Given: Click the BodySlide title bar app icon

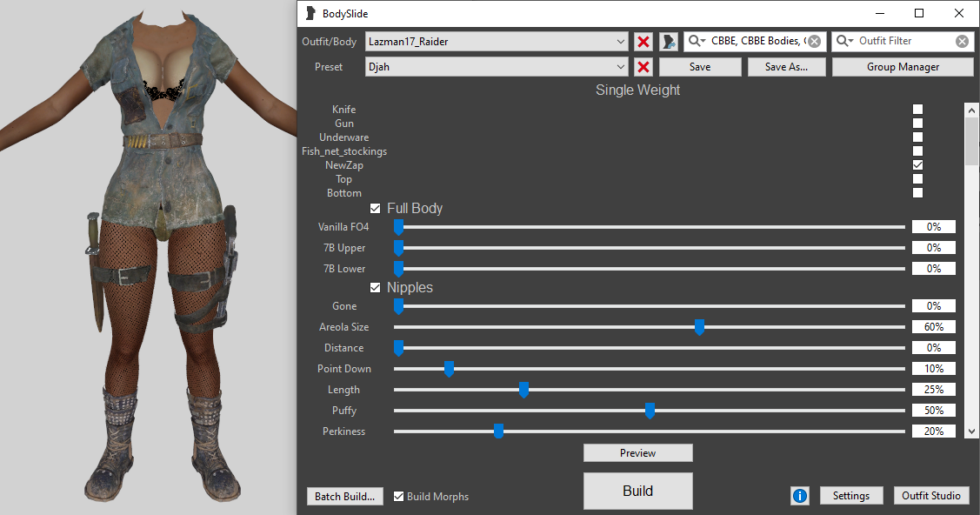Looking at the screenshot, I should tap(310, 13).
